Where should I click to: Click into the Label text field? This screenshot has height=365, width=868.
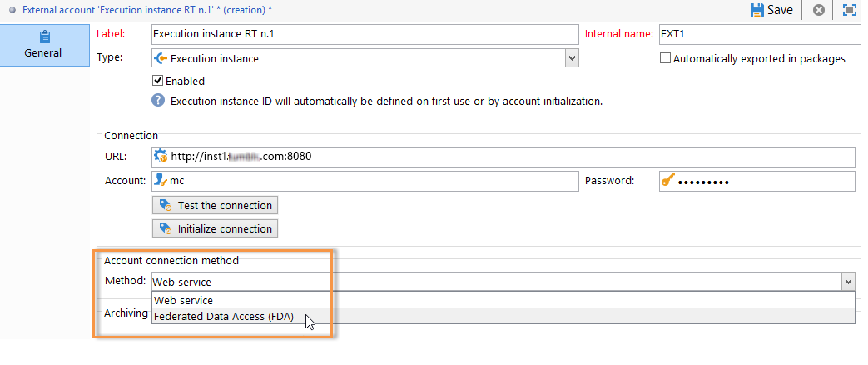click(x=365, y=34)
